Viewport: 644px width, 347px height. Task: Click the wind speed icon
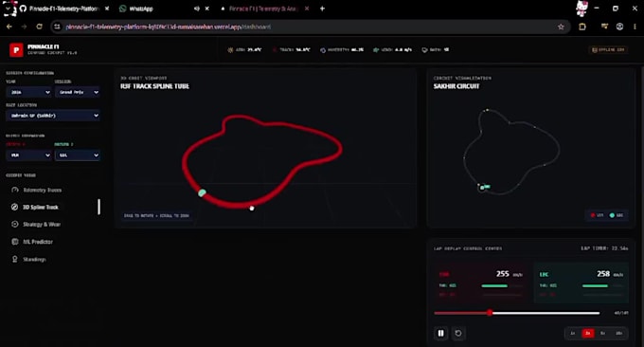click(x=376, y=49)
